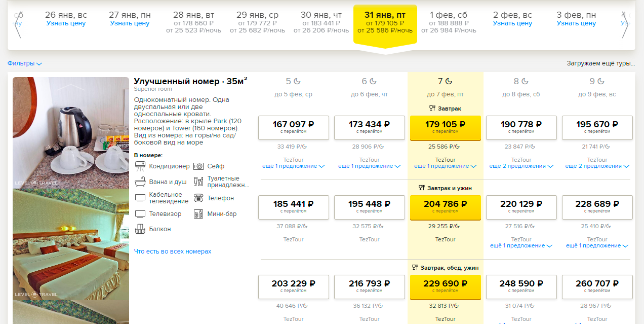The width and height of the screenshot is (644, 324).
Task: Open the kettle room photo thumbnail
Action: [71, 133]
